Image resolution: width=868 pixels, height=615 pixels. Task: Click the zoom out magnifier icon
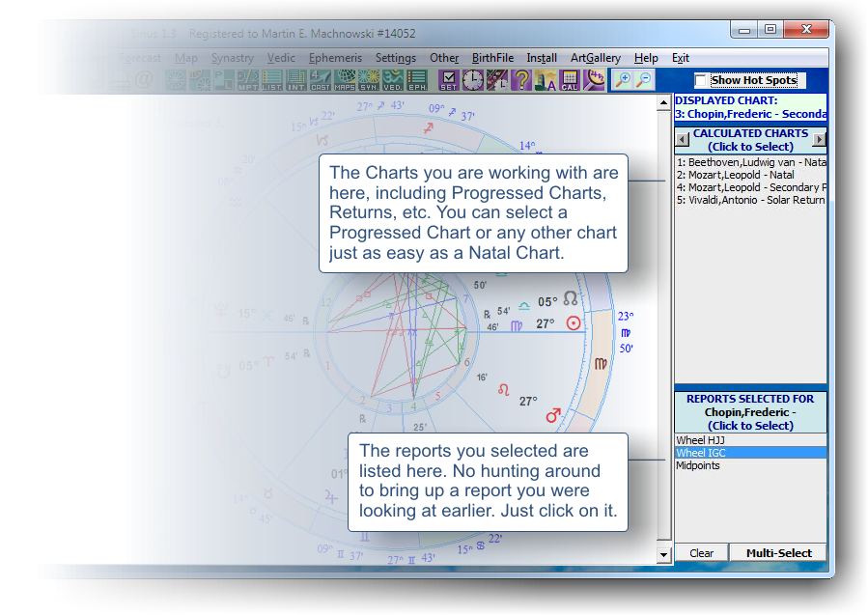point(644,80)
